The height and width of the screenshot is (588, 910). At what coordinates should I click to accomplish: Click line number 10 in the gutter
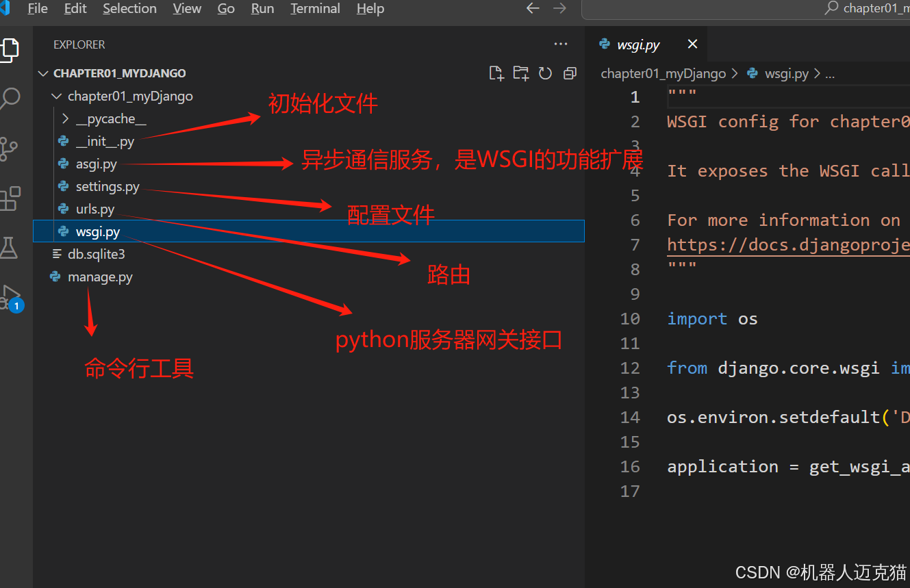point(630,319)
